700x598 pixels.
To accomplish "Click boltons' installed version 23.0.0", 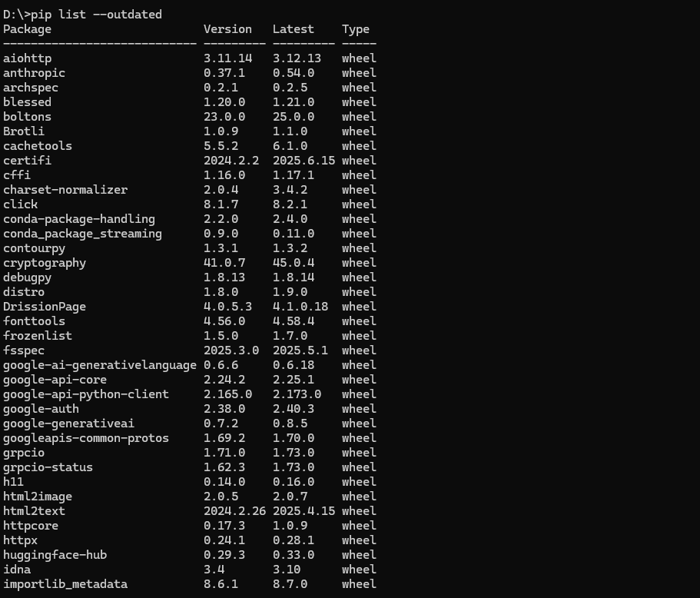I will (x=224, y=117).
